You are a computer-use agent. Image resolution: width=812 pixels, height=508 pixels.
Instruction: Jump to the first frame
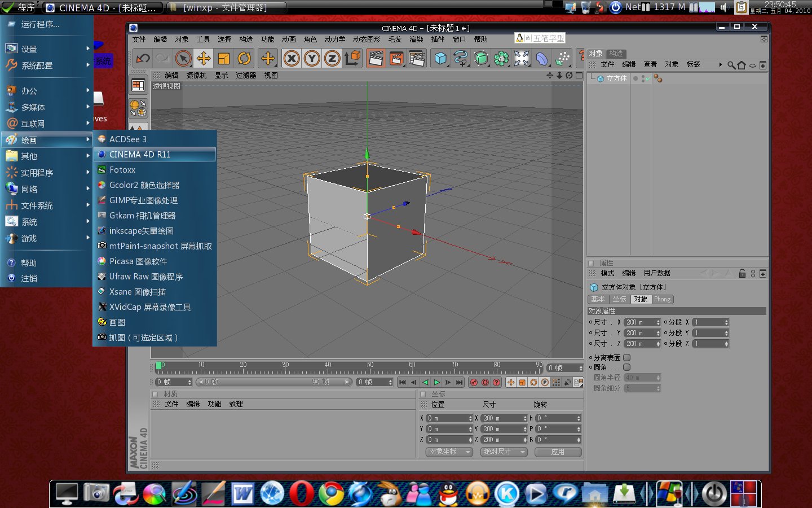403,382
